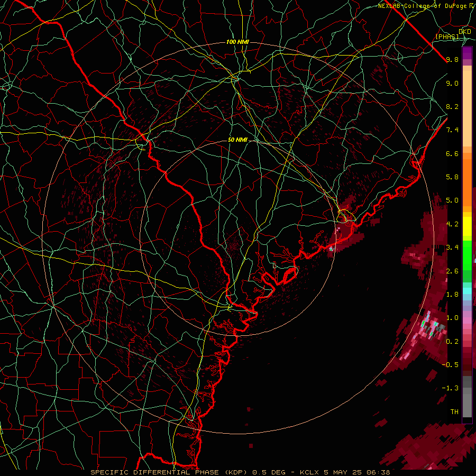Image resolution: width=476 pixels, height=476 pixels.
Task: Pick the gray segment near TH label
Action: tap(467, 406)
